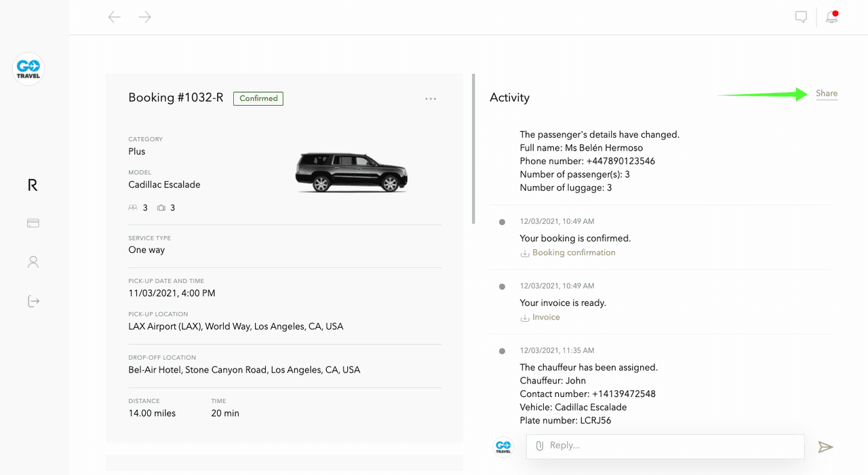Open the notifications bell icon
The height and width of the screenshot is (475, 868).
click(831, 17)
